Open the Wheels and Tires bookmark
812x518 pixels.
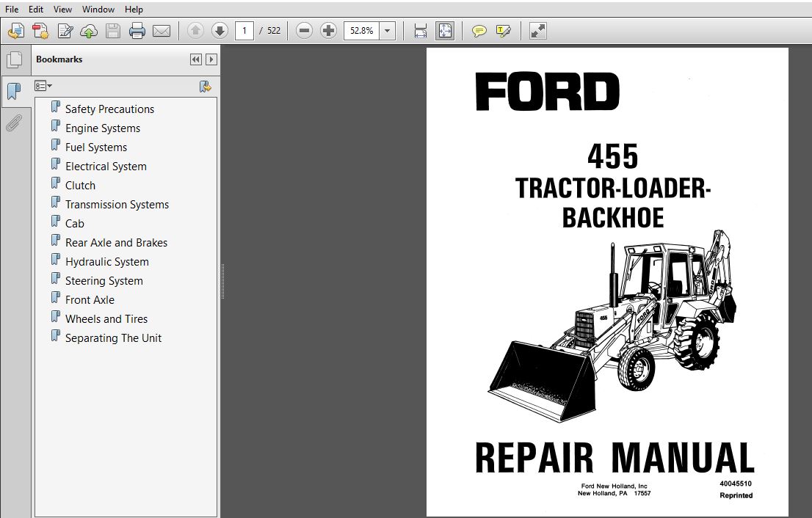106,318
